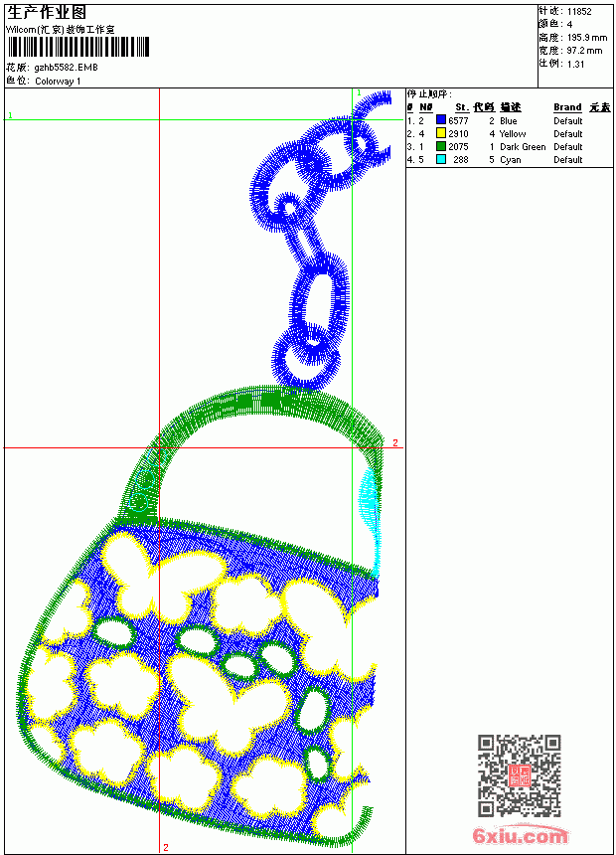Click the green marker 1 on left guide
Screen dimensions: 616x855
(x=10, y=115)
